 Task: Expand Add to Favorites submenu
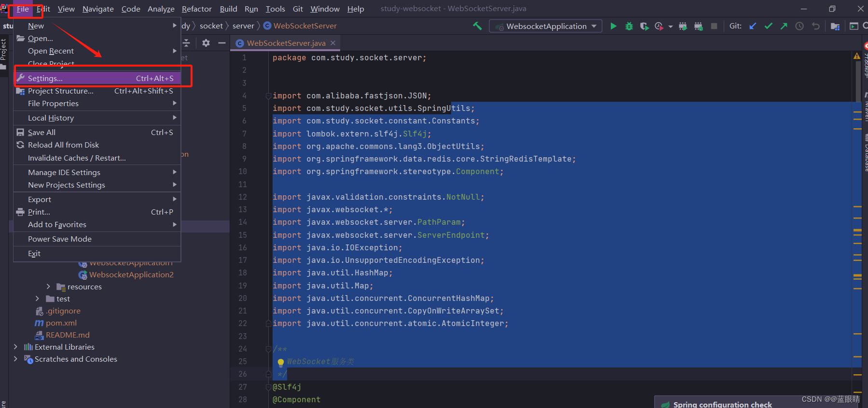(97, 224)
